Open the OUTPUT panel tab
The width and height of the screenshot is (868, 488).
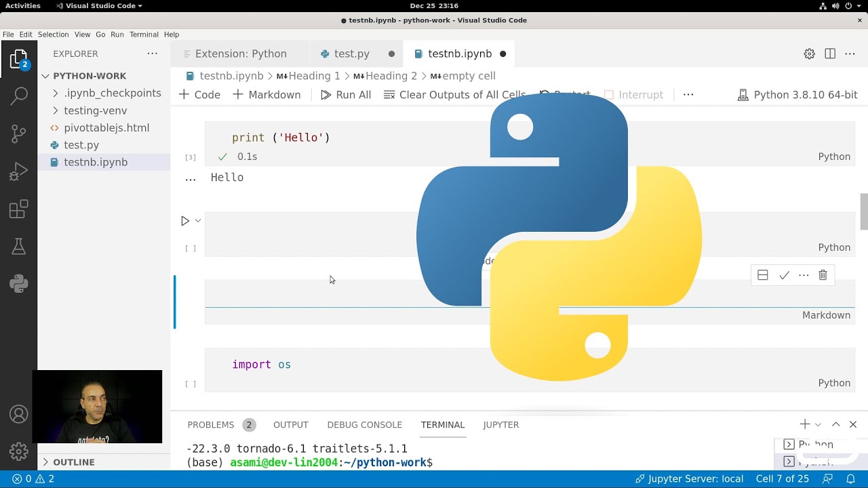pos(291,424)
